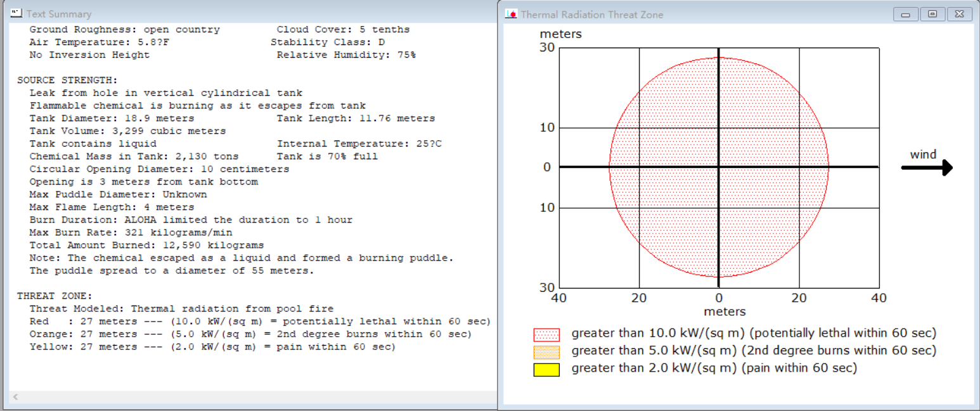Click the 'Orange: 27 meters' threat line
Screen dimensions: 980x411
coord(250,334)
